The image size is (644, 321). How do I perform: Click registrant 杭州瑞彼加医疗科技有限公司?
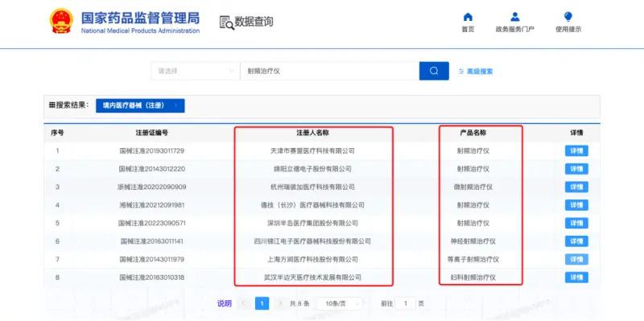[x=312, y=187]
